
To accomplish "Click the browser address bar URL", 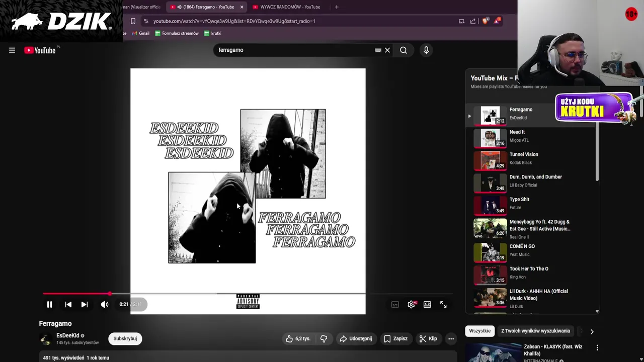I will point(234,21).
